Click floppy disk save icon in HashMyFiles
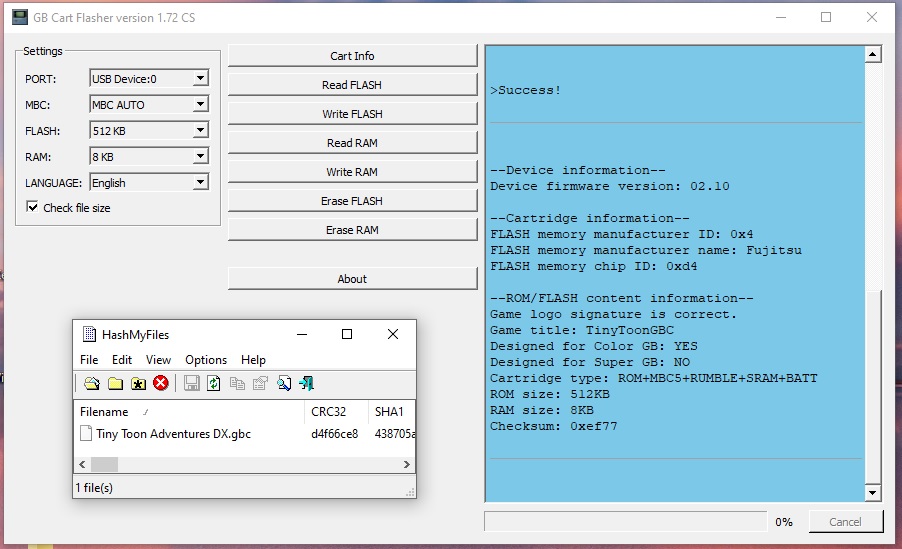 (x=192, y=383)
